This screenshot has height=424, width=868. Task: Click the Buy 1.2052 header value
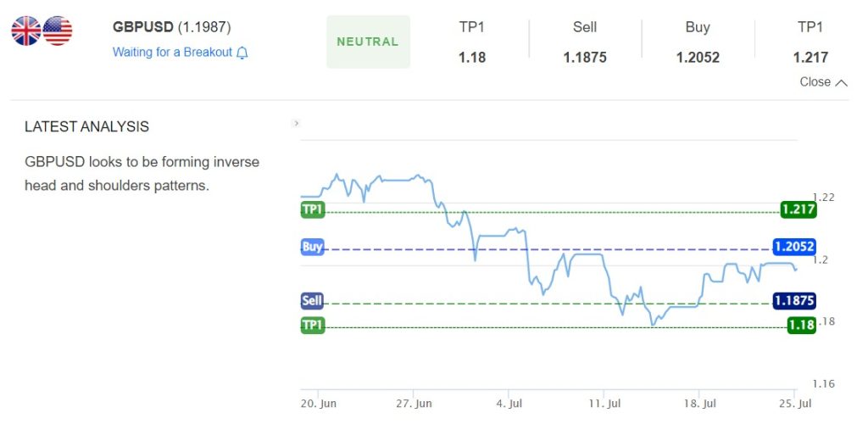click(x=698, y=57)
